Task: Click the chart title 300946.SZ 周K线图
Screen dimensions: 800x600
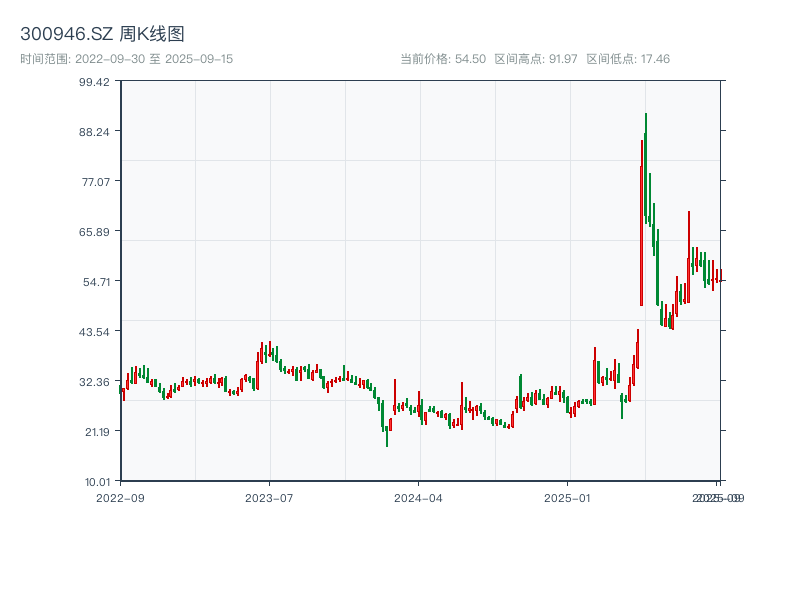Action: pos(102,34)
